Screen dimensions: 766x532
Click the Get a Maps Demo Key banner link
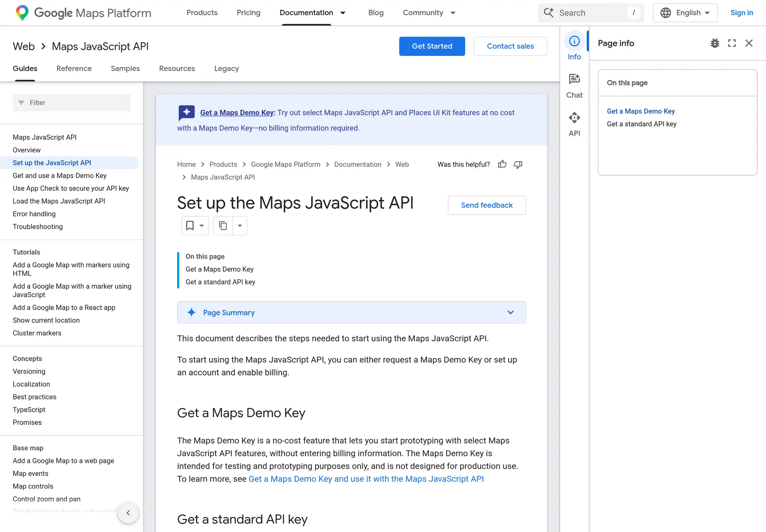coord(238,113)
